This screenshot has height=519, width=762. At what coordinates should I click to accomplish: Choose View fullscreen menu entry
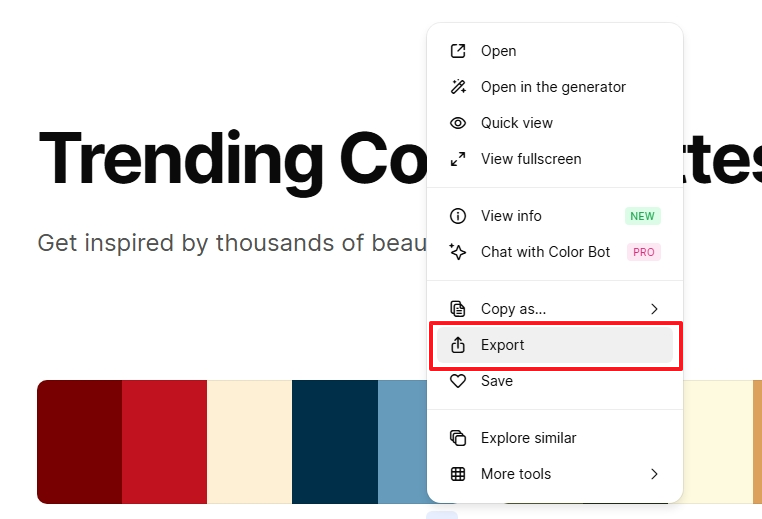(531, 159)
